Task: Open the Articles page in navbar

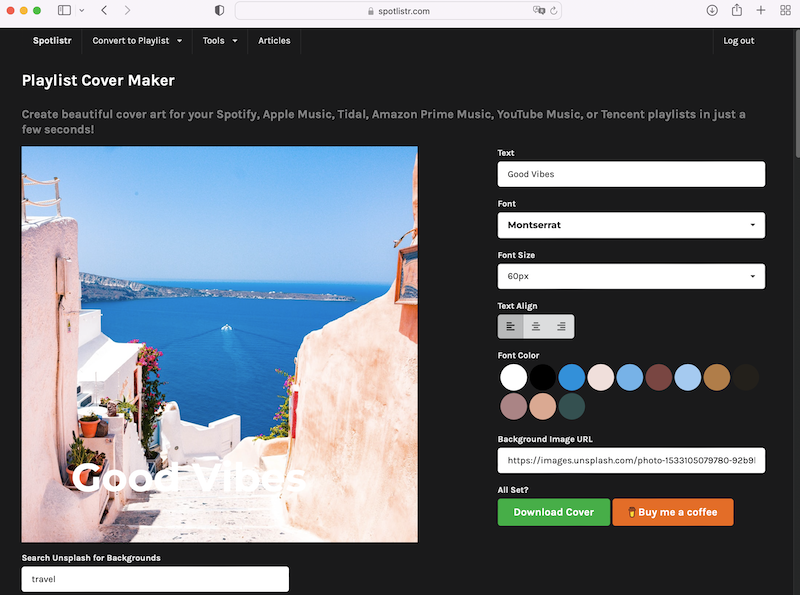Action: click(x=274, y=41)
